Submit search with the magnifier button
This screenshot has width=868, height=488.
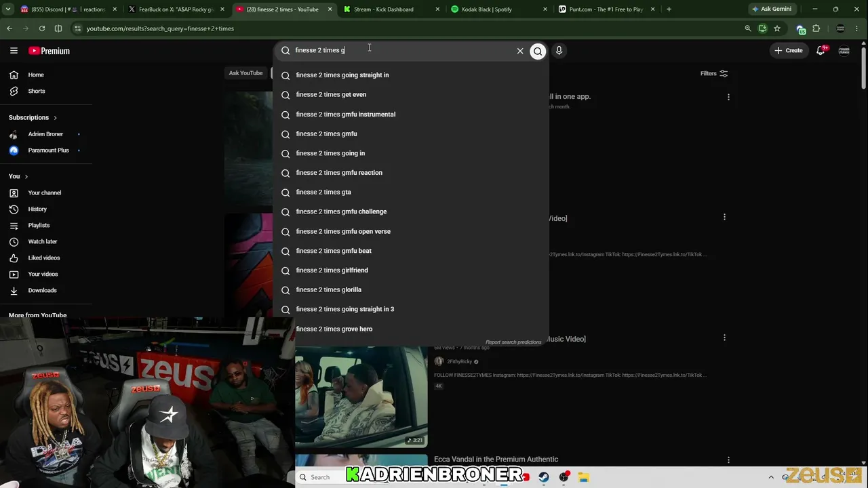[538, 51]
